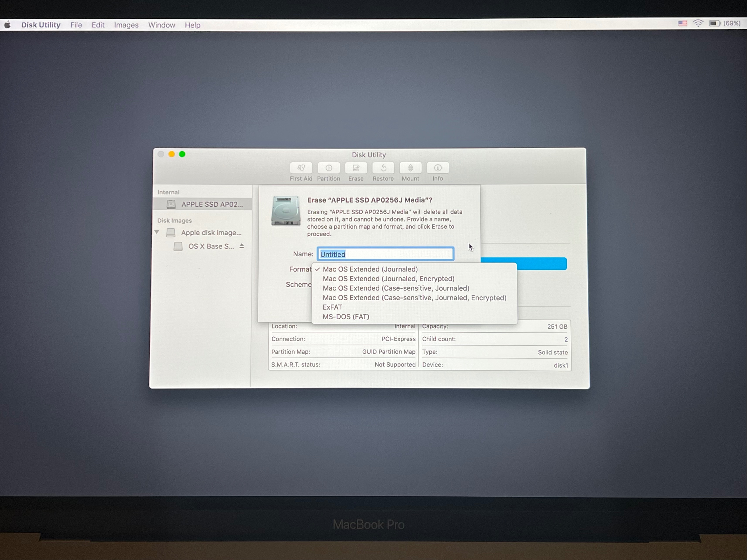Open the Images menu
The width and height of the screenshot is (747, 560).
[126, 25]
